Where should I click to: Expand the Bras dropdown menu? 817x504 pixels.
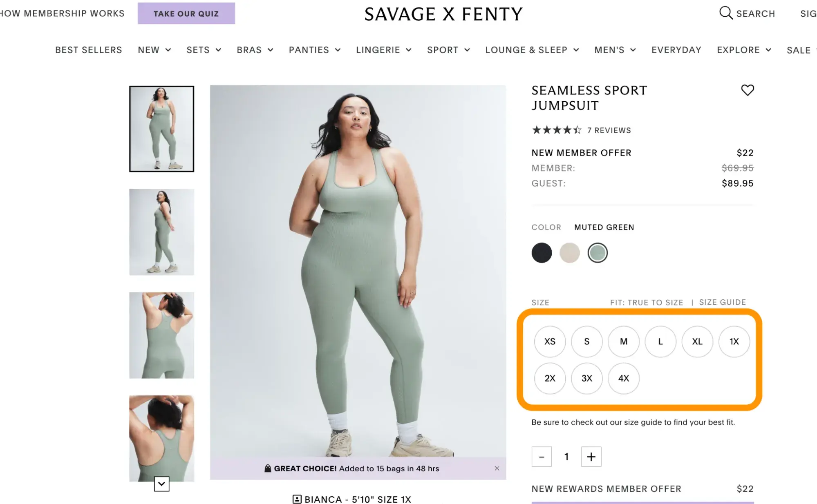tap(270, 50)
